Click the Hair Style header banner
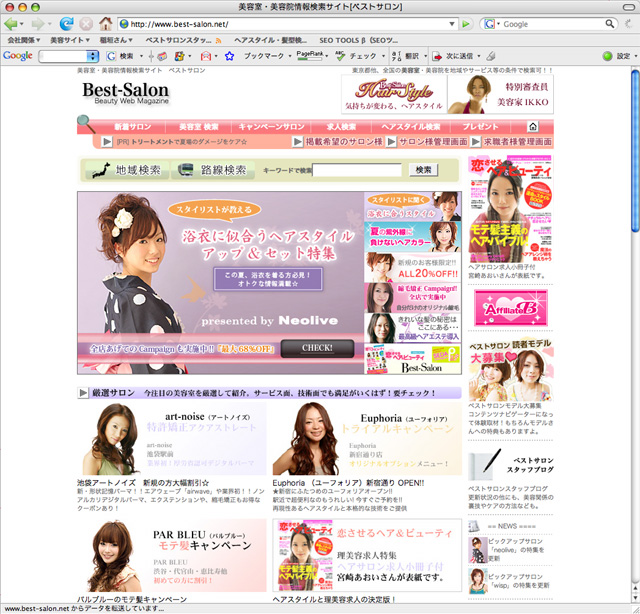Image resolution: width=640 pixels, height=614 pixels. point(395,95)
